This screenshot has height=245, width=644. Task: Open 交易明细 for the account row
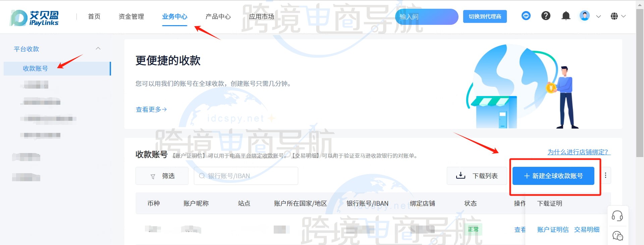pos(587,230)
